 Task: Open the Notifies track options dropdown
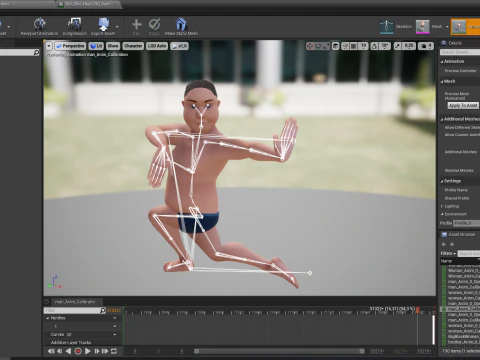point(115,318)
